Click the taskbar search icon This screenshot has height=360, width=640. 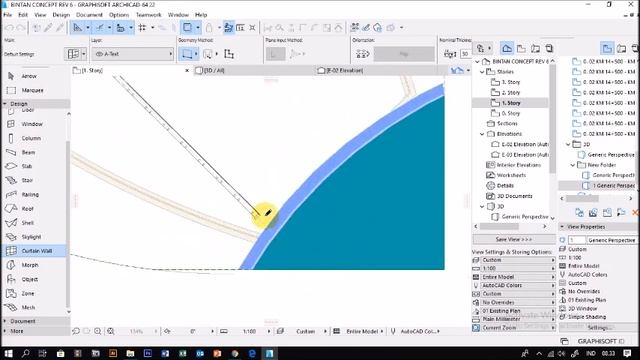pyautogui.click(x=25, y=353)
